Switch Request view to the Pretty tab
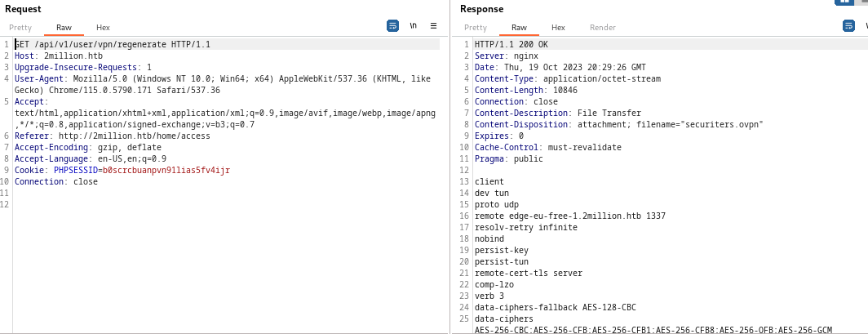This screenshot has width=868, height=334. [x=20, y=28]
